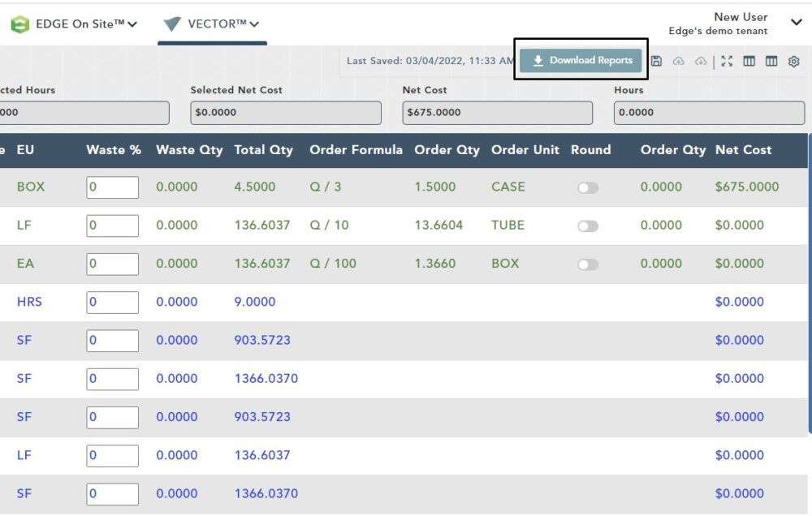Click the Download Reports button
Image resolution: width=812 pixels, height=516 pixels.
tap(581, 61)
